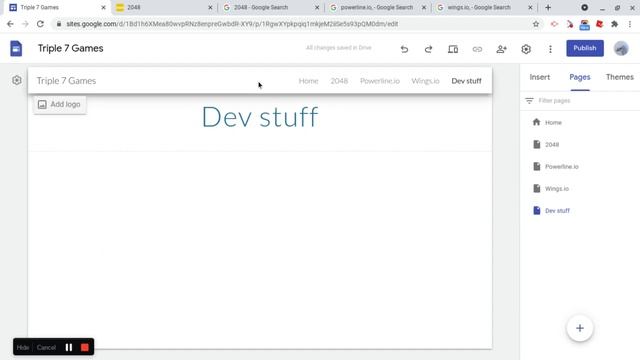Reload the browser page
The height and width of the screenshot is (360, 640).
[x=40, y=24]
